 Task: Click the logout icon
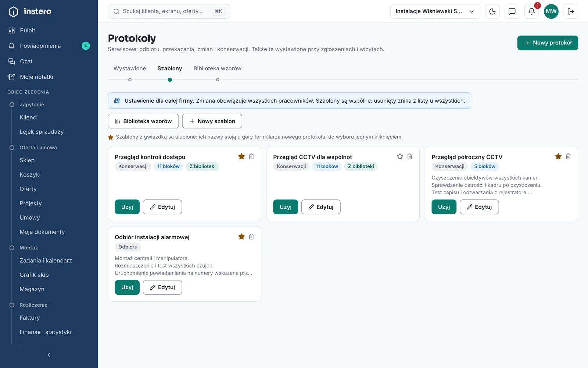(x=571, y=11)
